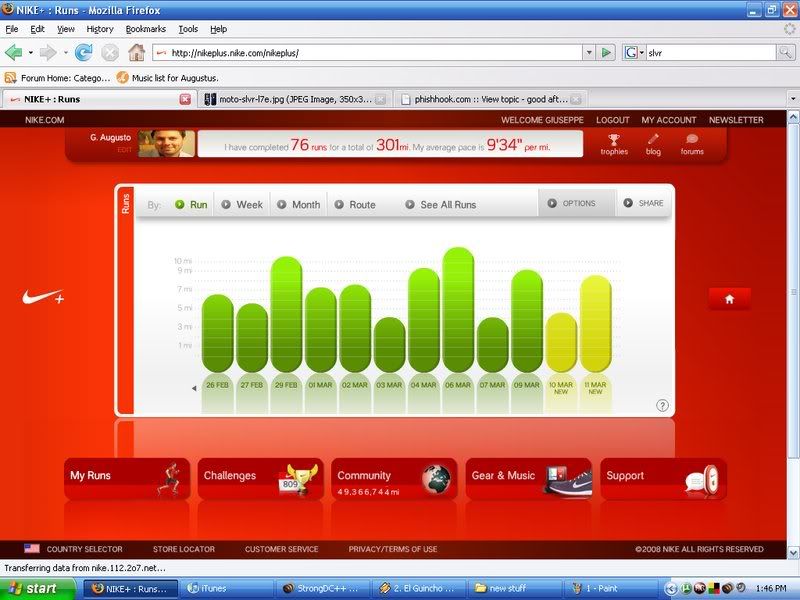800x600 pixels.
Task: Go to Firefox home page icon
Action: (x=136, y=52)
